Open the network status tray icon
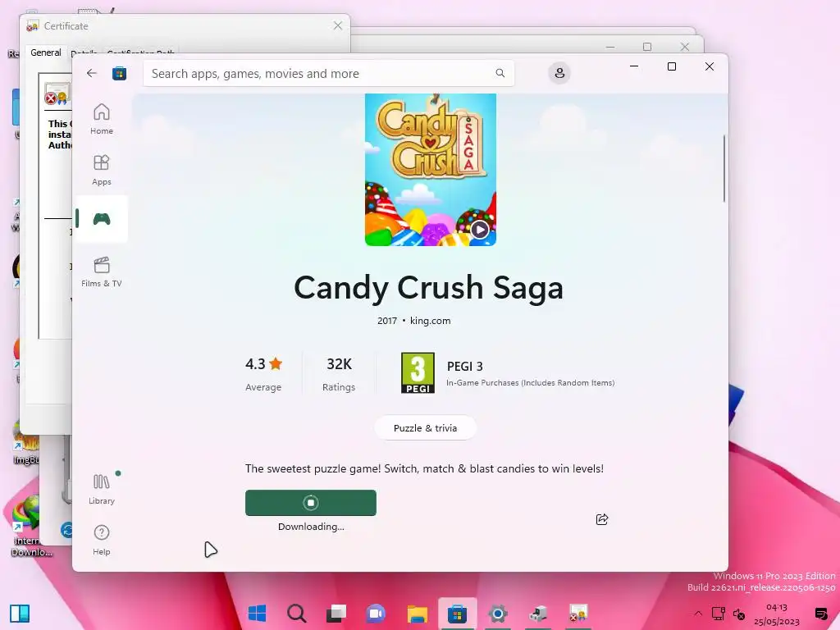Image resolution: width=840 pixels, height=630 pixels. (719, 614)
